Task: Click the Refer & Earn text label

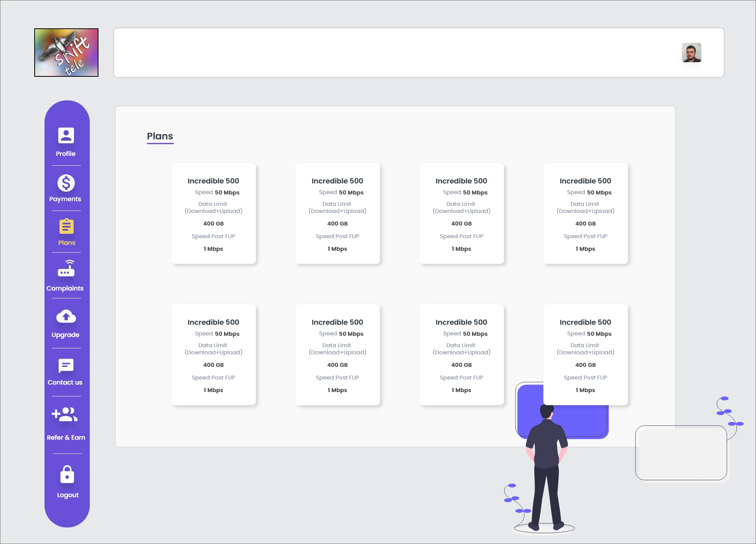Action: pos(66,438)
